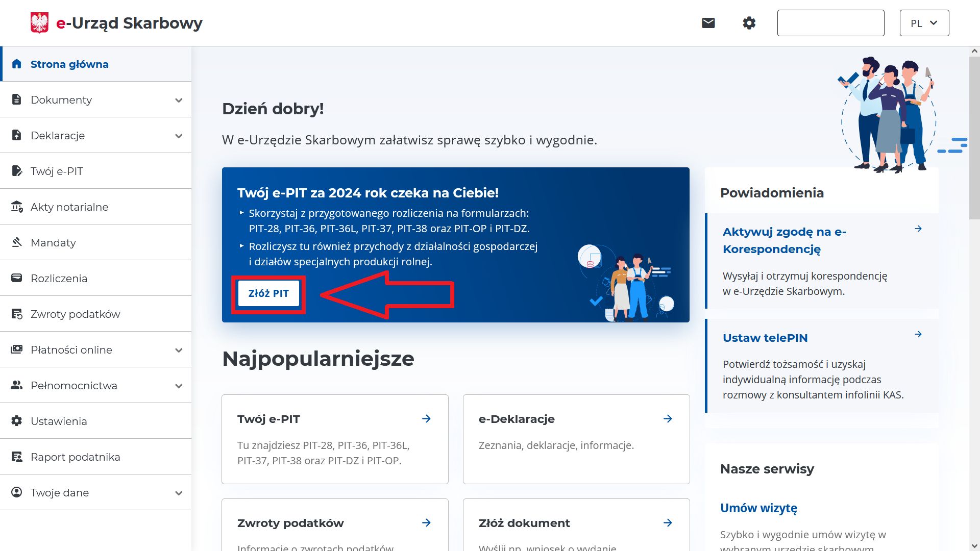Image resolution: width=980 pixels, height=551 pixels.
Task: Click the Raport podatnika icon in sidebar
Action: [17, 457]
